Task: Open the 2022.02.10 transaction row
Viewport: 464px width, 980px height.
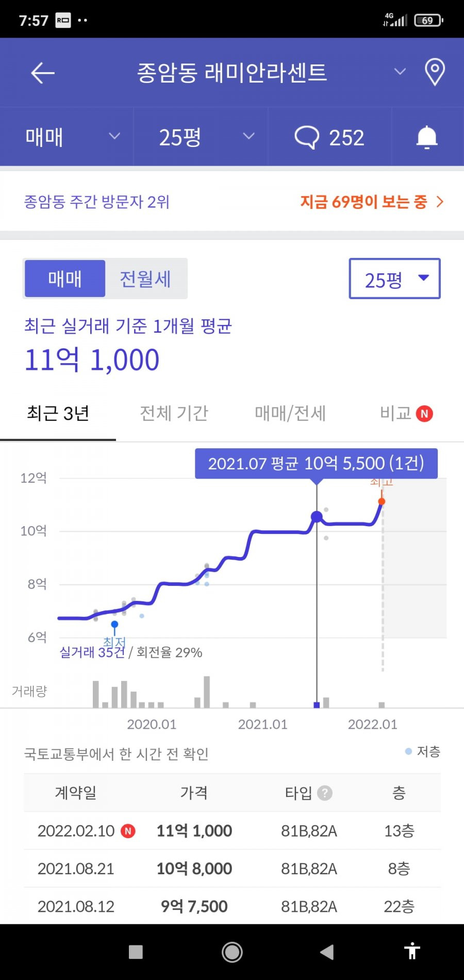Action: click(232, 831)
